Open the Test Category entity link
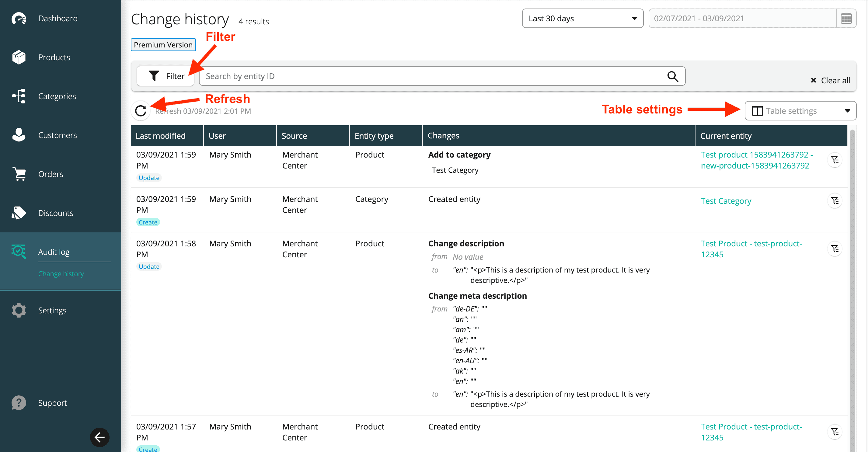868x452 pixels. point(726,201)
